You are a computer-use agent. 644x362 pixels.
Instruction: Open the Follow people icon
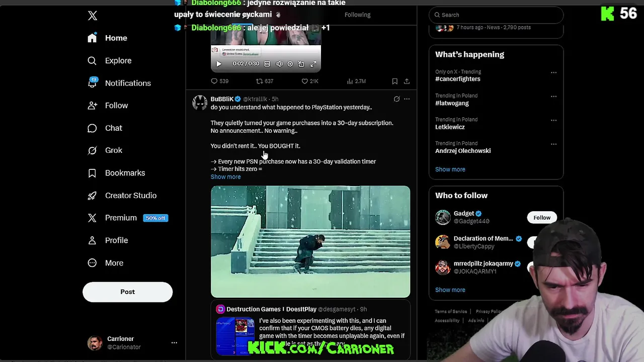[92, 106]
